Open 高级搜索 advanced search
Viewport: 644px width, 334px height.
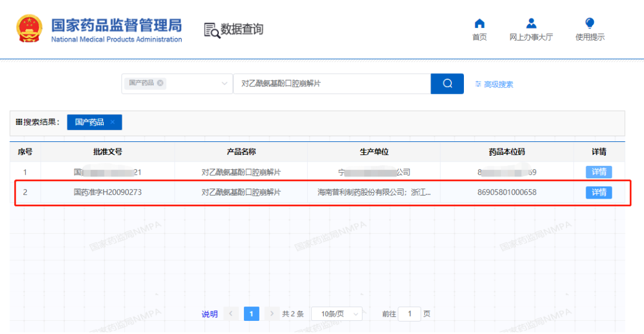494,84
